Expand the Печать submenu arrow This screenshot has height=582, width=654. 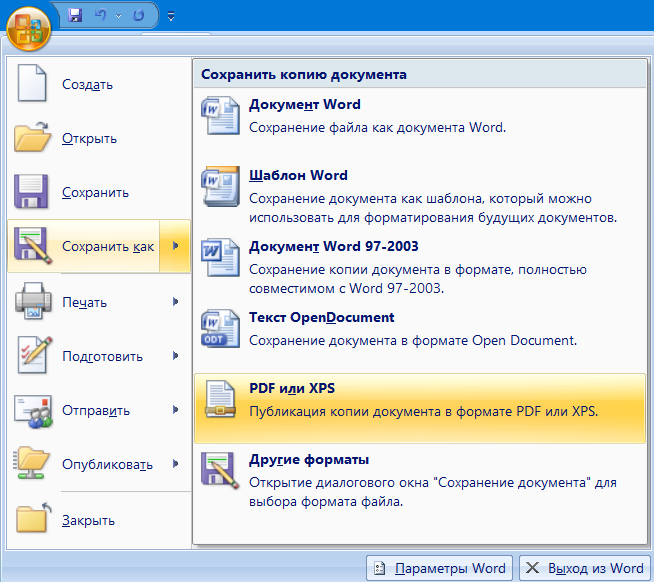[175, 302]
